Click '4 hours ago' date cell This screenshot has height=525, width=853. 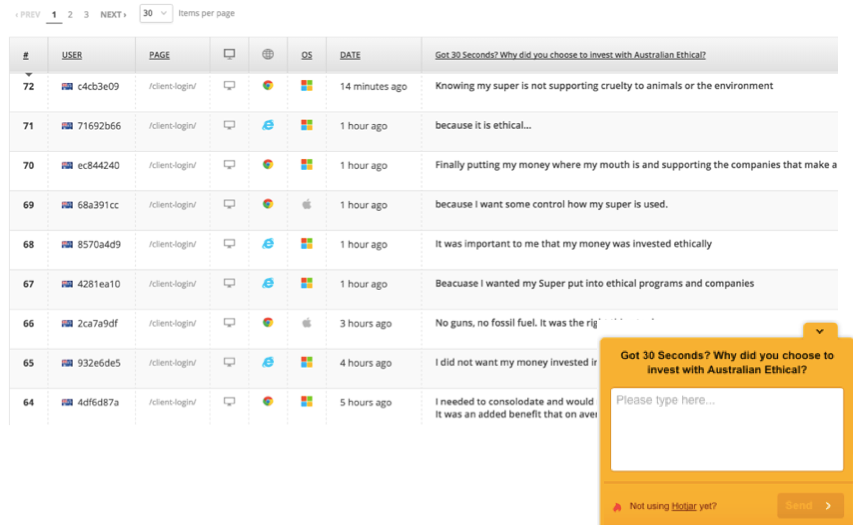(x=366, y=363)
